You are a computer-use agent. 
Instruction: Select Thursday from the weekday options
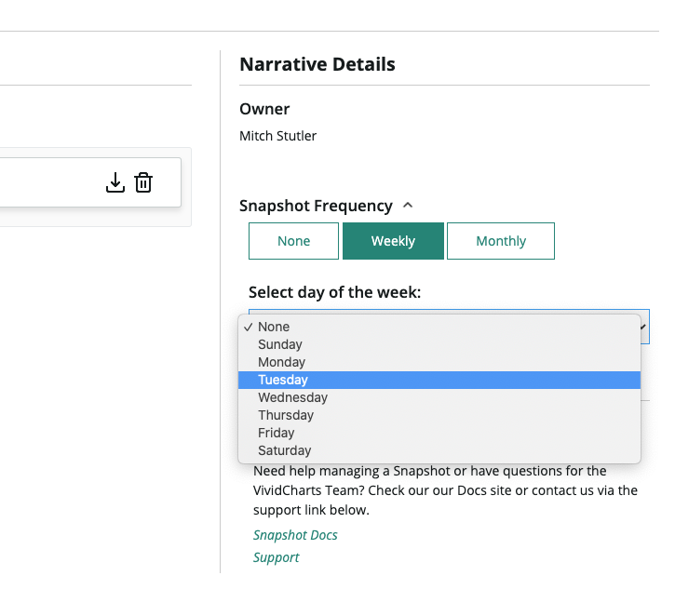[x=439, y=415]
